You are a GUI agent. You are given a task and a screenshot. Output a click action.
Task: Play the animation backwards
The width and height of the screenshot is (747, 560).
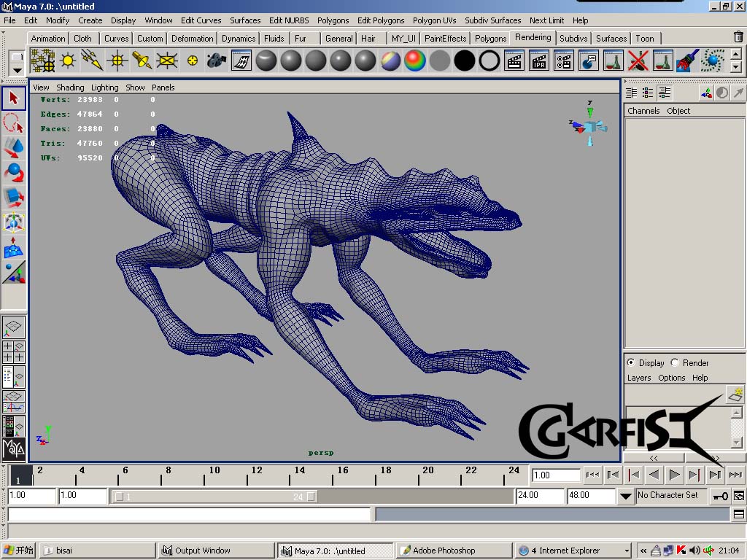(654, 475)
